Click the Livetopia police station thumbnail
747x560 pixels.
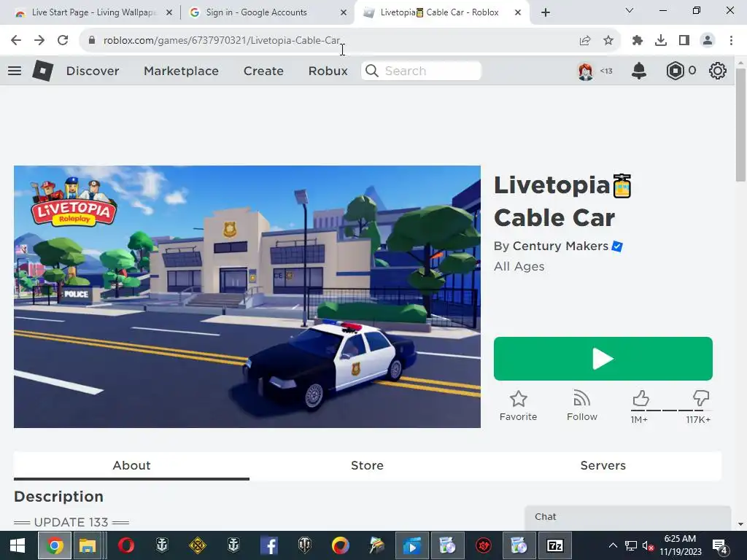coord(247,297)
